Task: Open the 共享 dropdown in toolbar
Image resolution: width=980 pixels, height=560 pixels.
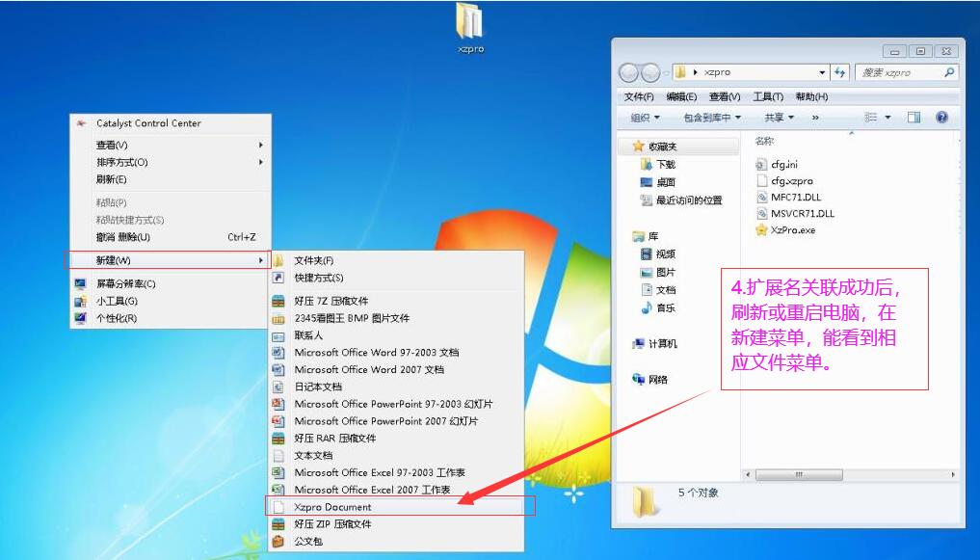Action: pos(779,117)
